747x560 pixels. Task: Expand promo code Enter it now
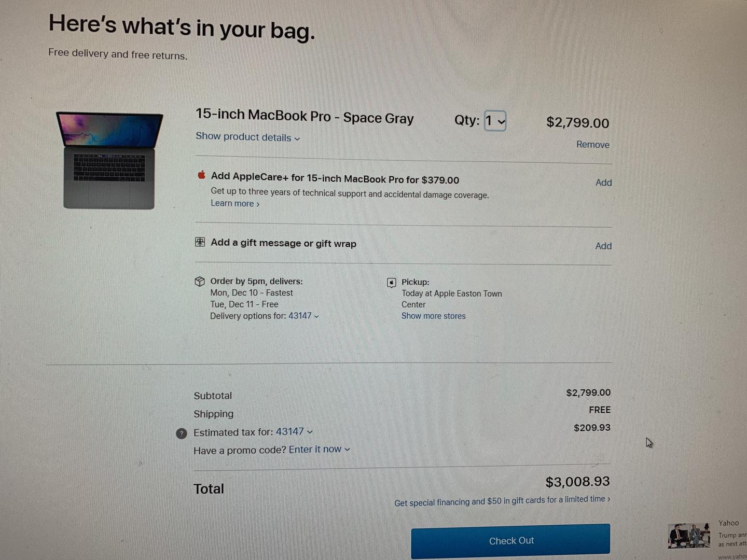[x=319, y=449]
